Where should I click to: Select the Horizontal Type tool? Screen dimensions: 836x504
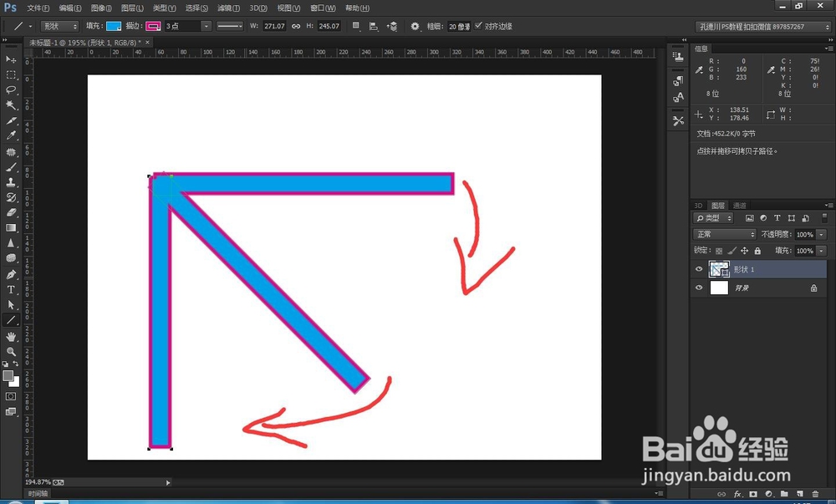pyautogui.click(x=11, y=290)
